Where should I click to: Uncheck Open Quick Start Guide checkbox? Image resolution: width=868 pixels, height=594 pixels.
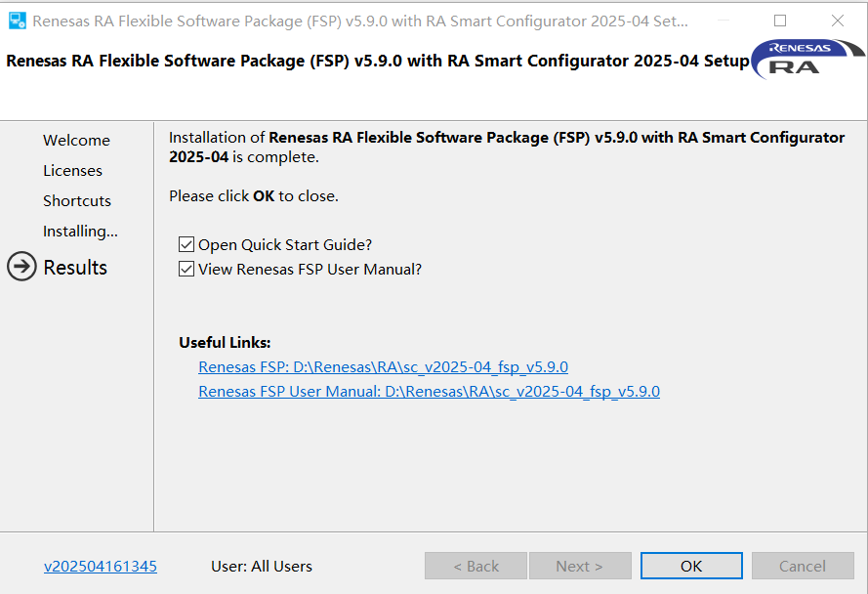[x=186, y=244]
